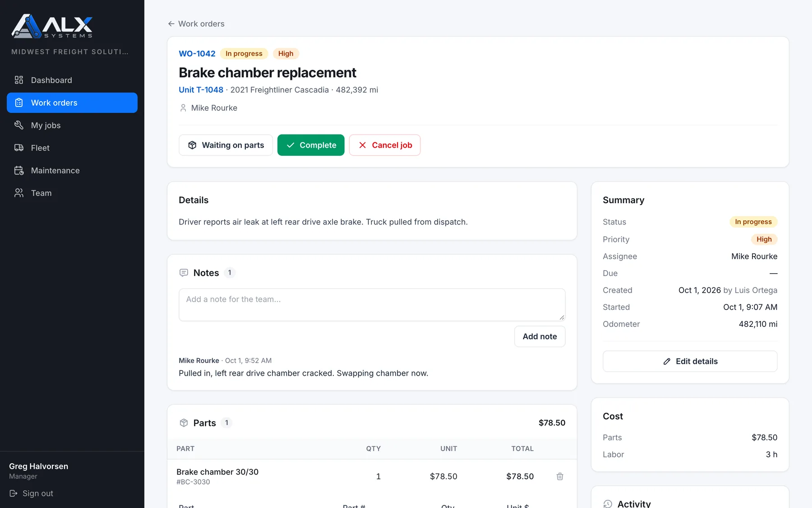Click Greg Halvorsen user name
Image resolution: width=812 pixels, height=508 pixels.
click(39, 466)
